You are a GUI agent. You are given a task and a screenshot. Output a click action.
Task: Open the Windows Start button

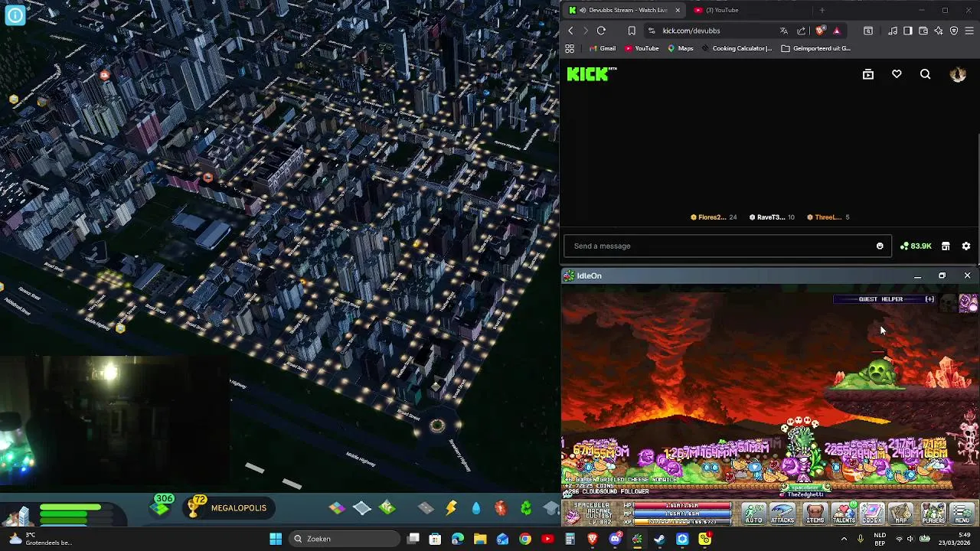(x=276, y=539)
